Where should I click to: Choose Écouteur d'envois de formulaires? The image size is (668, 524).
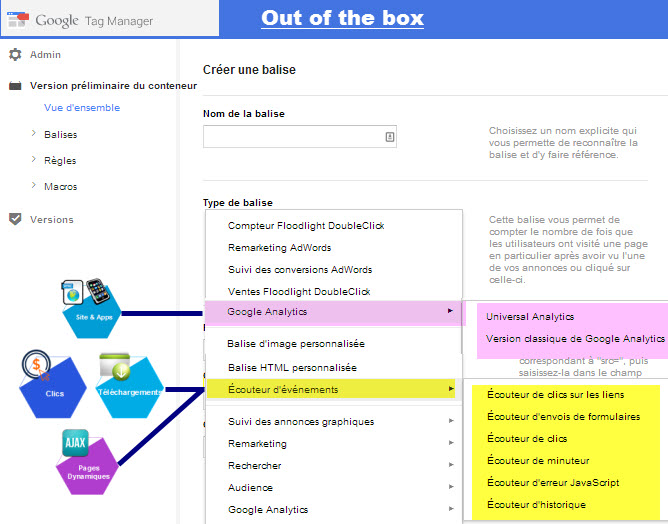[564, 416]
